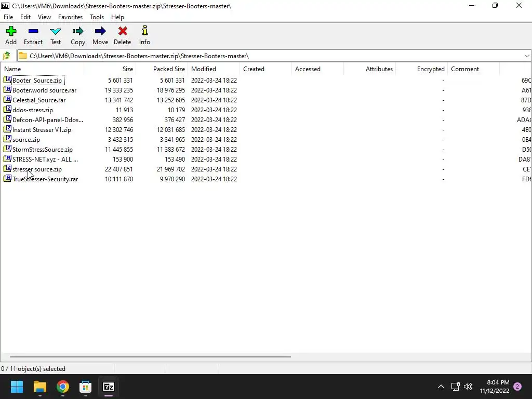Click status text 0 / 11 object(s) selected

click(33, 368)
